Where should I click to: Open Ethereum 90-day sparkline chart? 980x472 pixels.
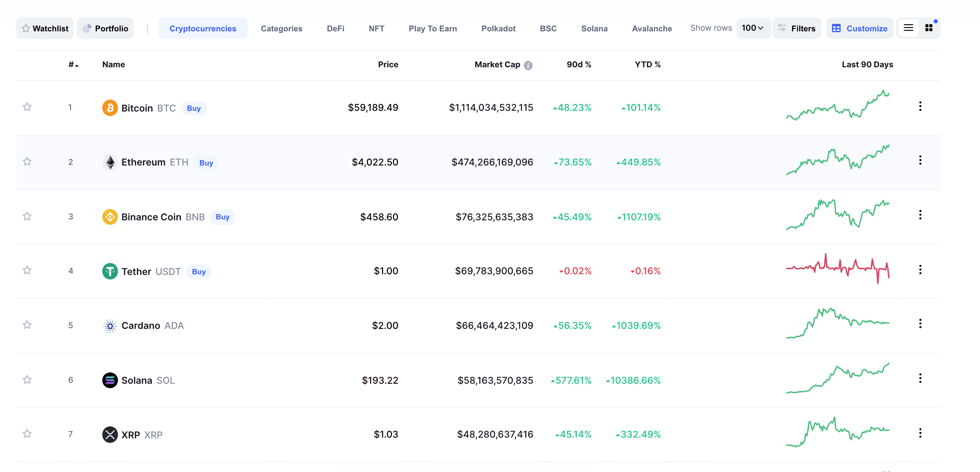click(x=838, y=160)
